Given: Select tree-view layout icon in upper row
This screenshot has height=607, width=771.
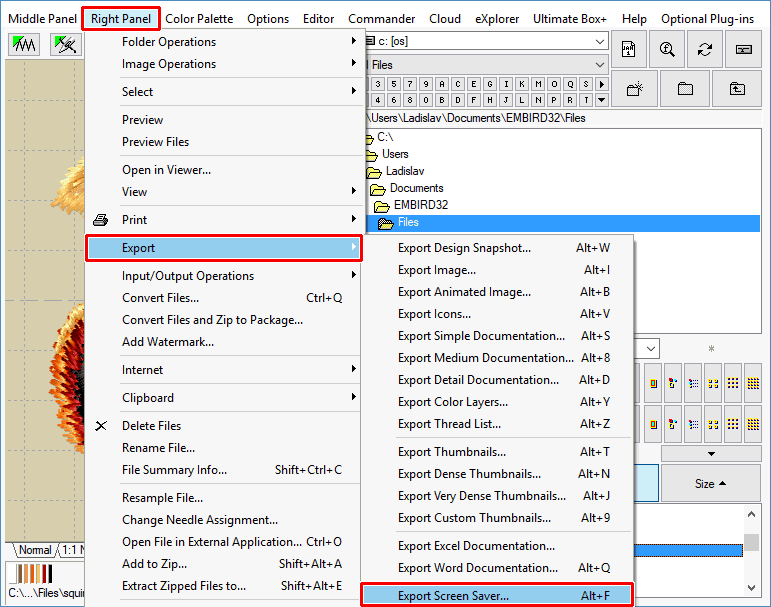Looking at the screenshot, I should 673,383.
